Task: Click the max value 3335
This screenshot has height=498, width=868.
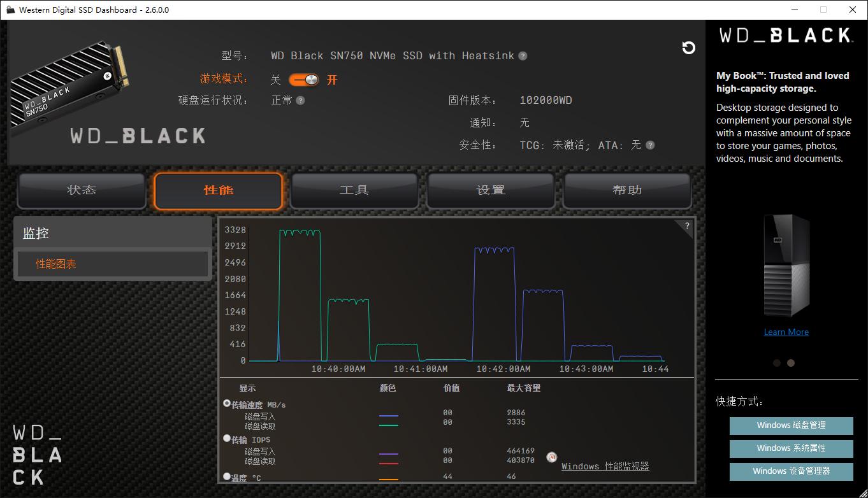Action: pyautogui.click(x=516, y=422)
